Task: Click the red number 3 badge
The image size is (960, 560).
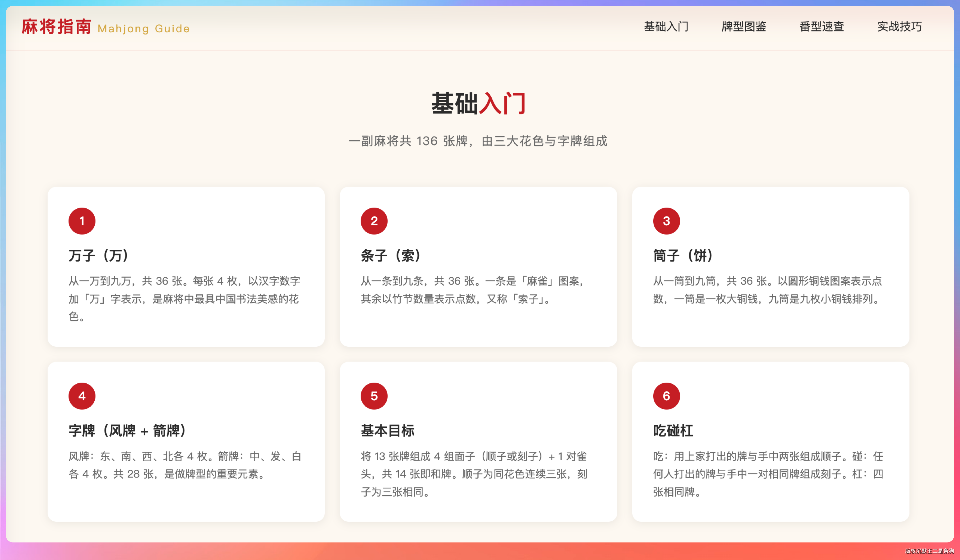Action: click(666, 221)
